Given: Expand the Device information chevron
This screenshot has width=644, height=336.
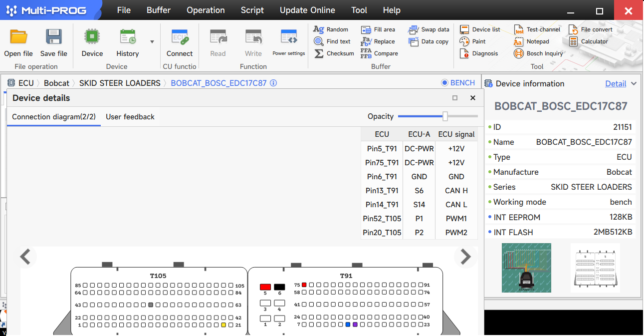Looking at the screenshot, I should [634, 84].
